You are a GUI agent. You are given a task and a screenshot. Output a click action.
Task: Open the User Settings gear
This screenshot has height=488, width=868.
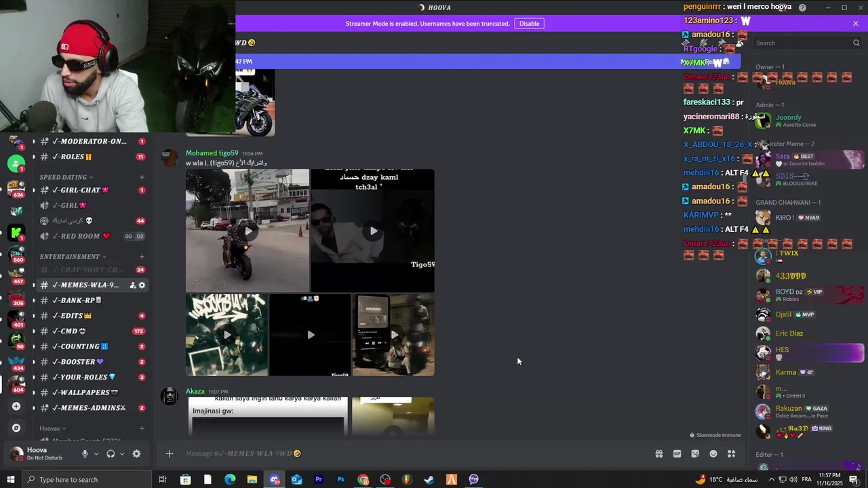pos(136,454)
